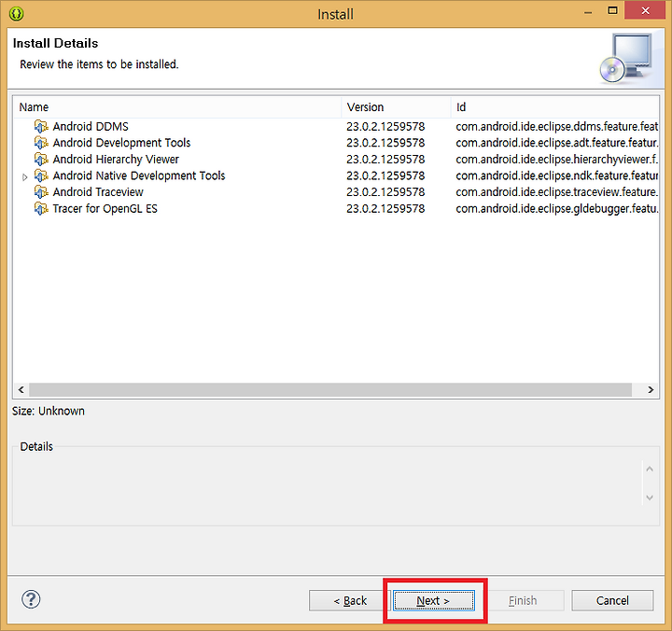Select the Android Development Tools row text

(x=121, y=143)
